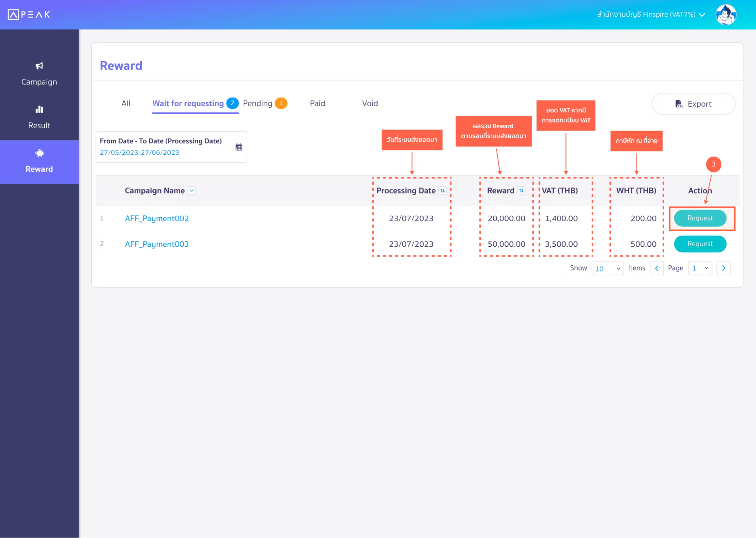Click the calendar icon for date filter
Screen dimensions: 756x538
pyautogui.click(x=239, y=147)
